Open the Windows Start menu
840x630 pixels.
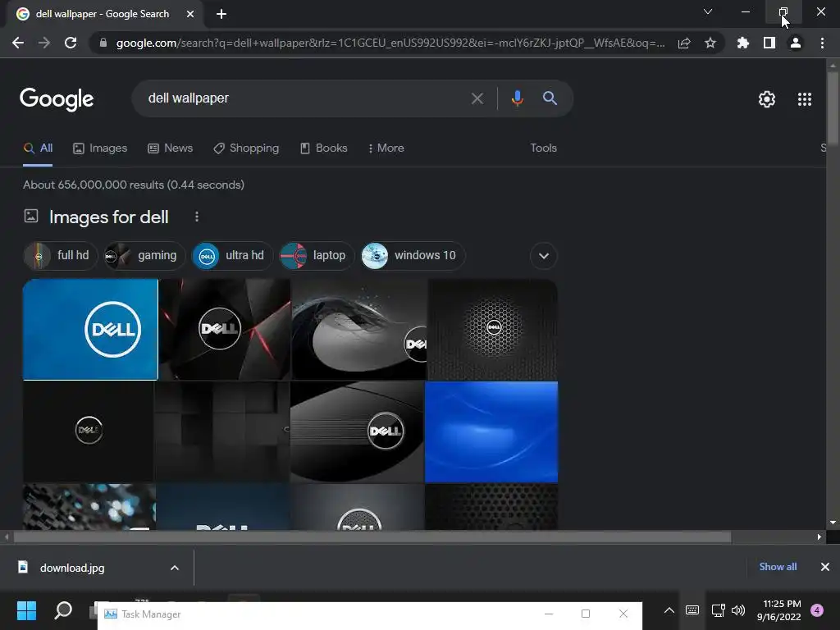coord(26,610)
